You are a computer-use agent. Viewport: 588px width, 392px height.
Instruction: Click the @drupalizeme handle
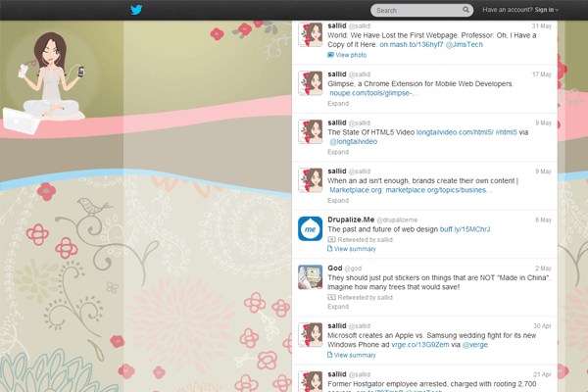(x=397, y=220)
